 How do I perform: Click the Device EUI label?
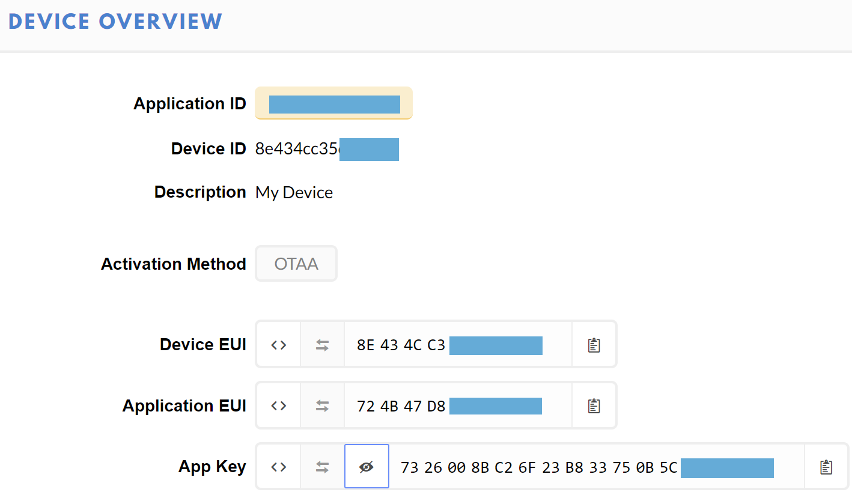pyautogui.click(x=202, y=345)
